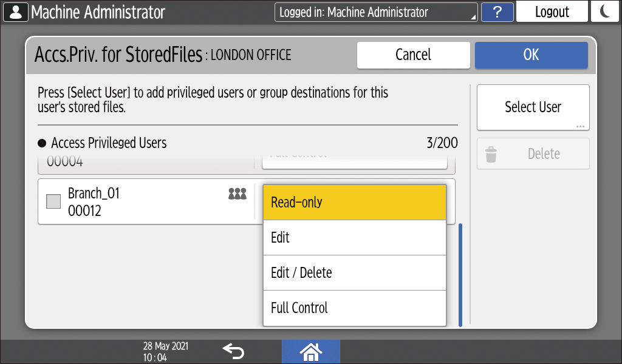Click the blue vertical scrollbar
Screen dimensions: 622x364
[x=460, y=274]
